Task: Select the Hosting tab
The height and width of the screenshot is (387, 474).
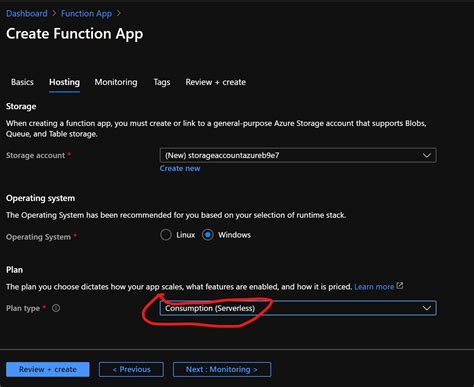Action: pos(64,82)
